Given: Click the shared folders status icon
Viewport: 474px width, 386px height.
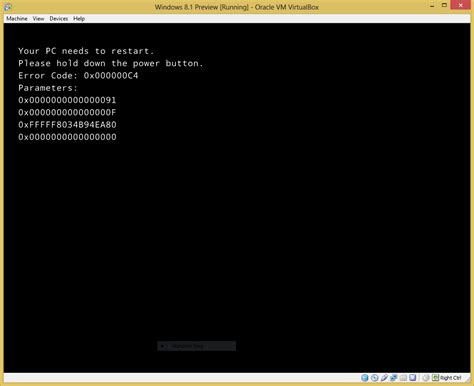Looking at the screenshot, I should (403, 378).
